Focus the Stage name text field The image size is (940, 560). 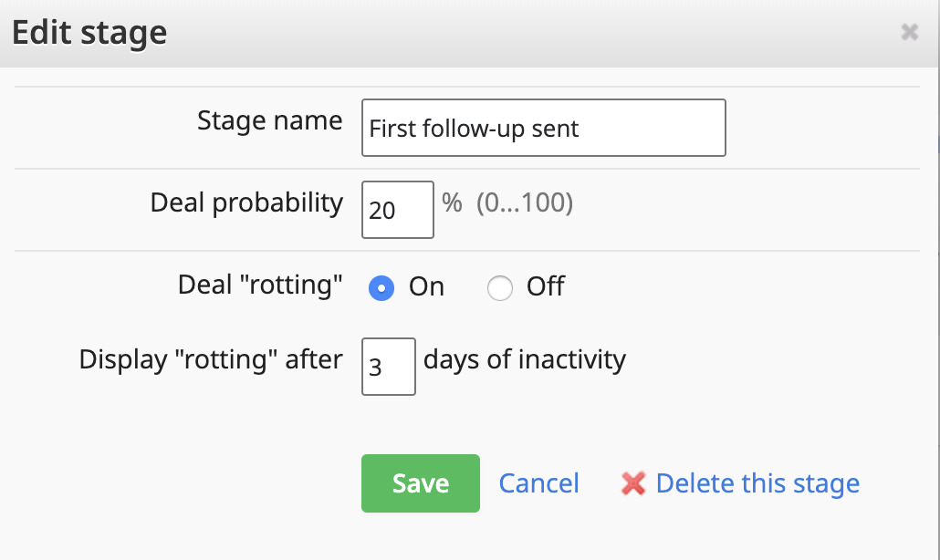544,128
